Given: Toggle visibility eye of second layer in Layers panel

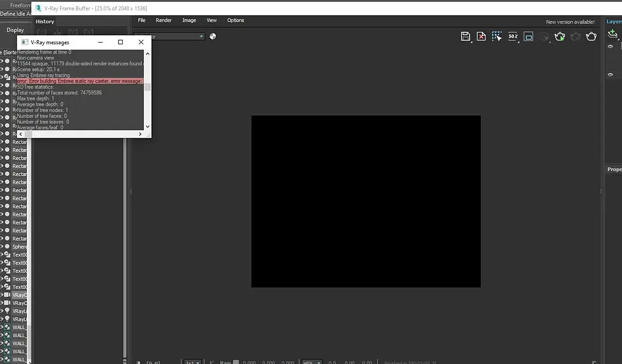Looking at the screenshot, I should pyautogui.click(x=610, y=75).
